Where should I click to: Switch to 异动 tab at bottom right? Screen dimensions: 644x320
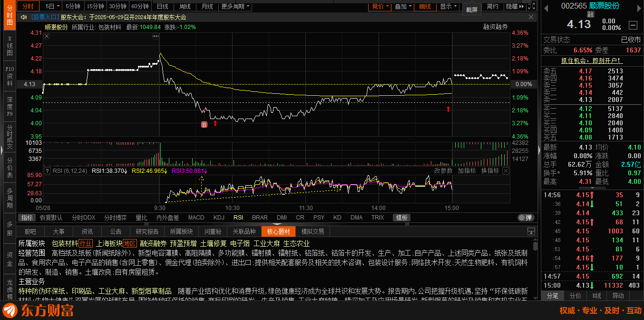[618, 296]
